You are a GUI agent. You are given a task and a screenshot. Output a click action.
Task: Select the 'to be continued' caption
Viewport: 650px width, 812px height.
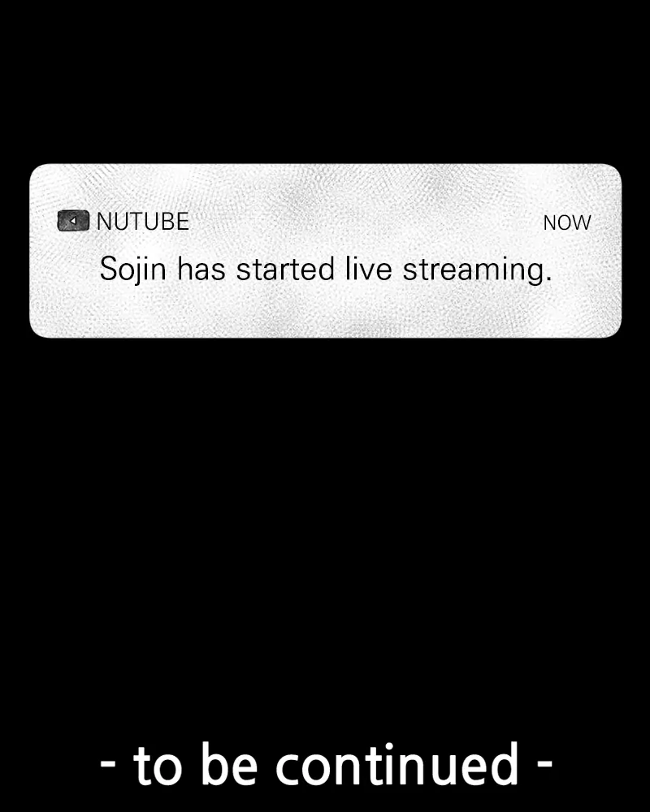tap(326, 764)
